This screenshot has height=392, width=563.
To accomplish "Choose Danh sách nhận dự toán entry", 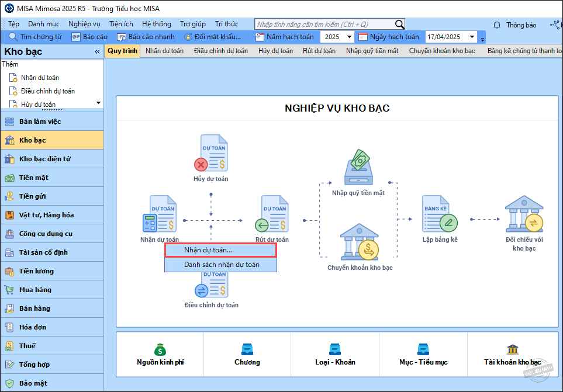I will point(220,265).
